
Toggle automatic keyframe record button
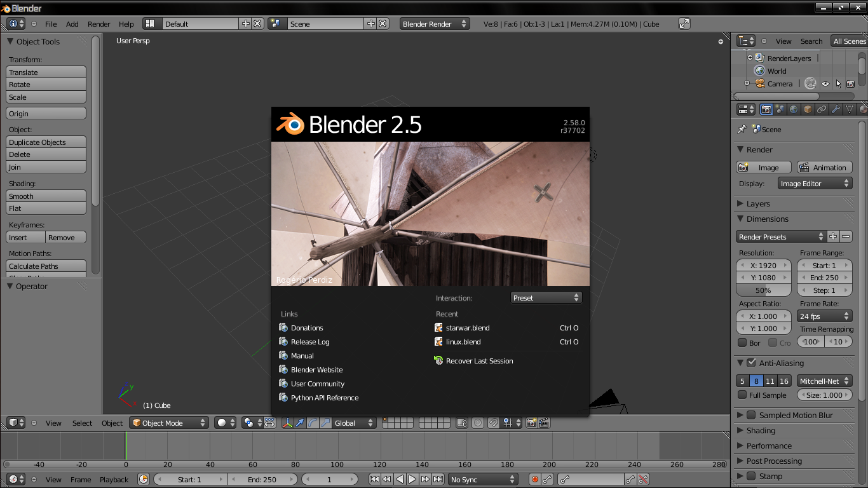535,480
